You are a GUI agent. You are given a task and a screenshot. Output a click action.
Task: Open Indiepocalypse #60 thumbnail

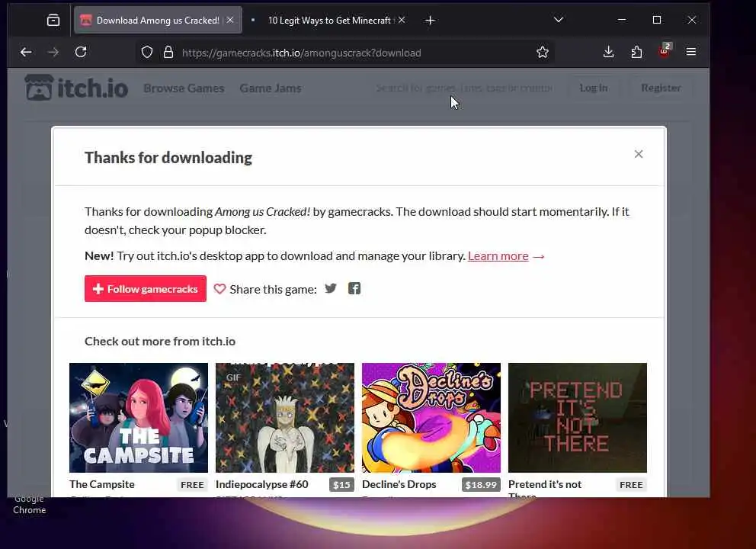(x=285, y=418)
